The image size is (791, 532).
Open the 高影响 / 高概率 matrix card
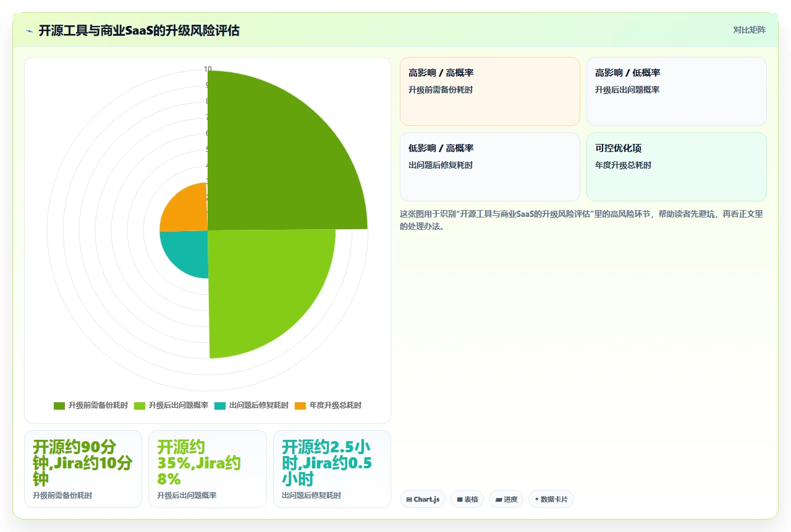coord(490,91)
